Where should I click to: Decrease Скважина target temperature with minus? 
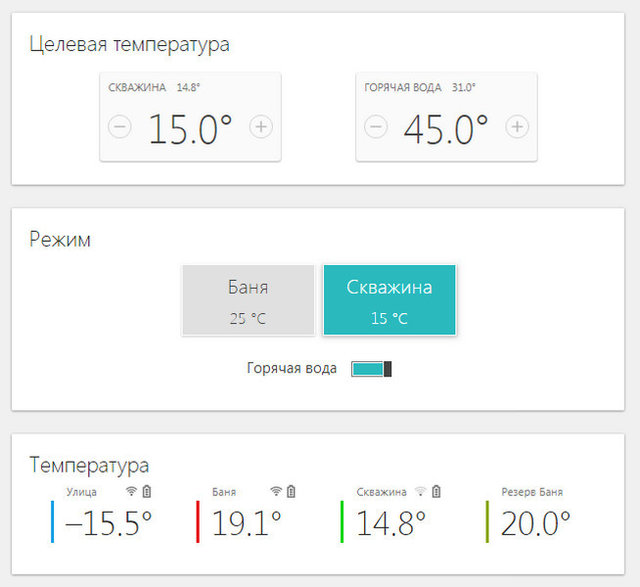(x=120, y=127)
